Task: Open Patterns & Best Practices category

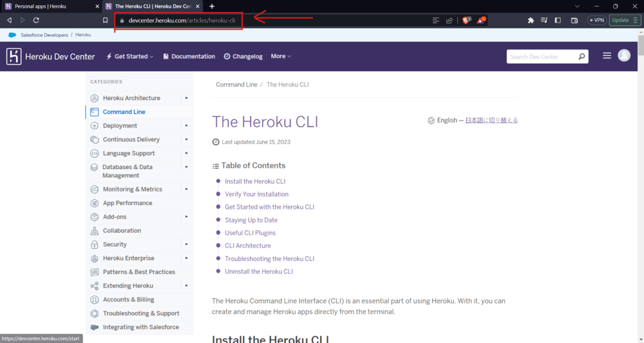Action: click(139, 272)
